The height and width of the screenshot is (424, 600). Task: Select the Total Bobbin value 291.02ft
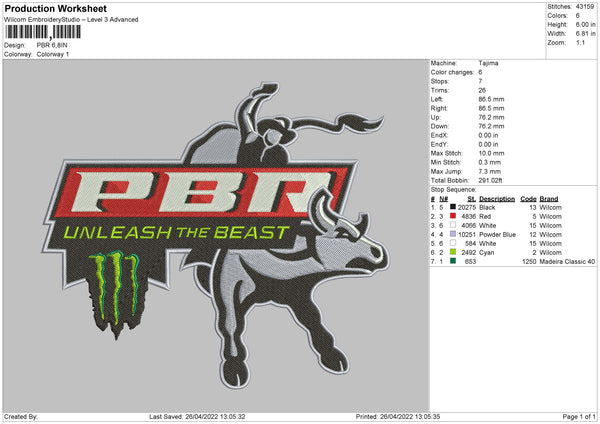[490, 180]
